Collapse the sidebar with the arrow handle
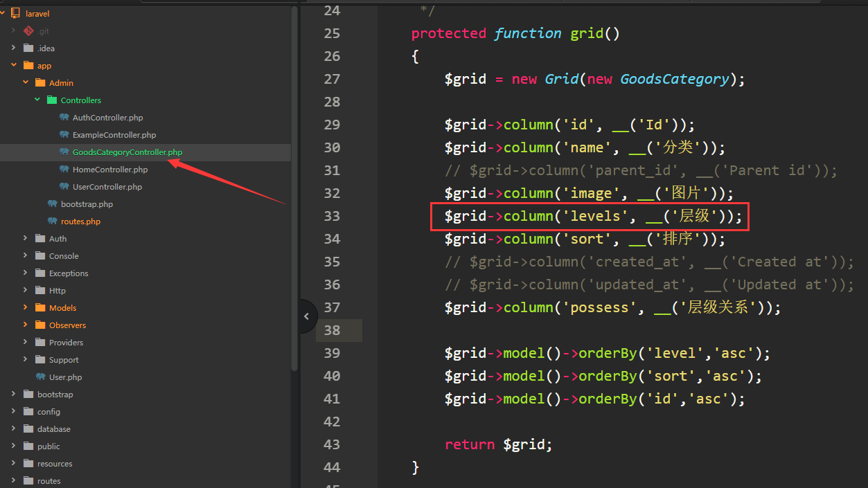 coord(307,316)
